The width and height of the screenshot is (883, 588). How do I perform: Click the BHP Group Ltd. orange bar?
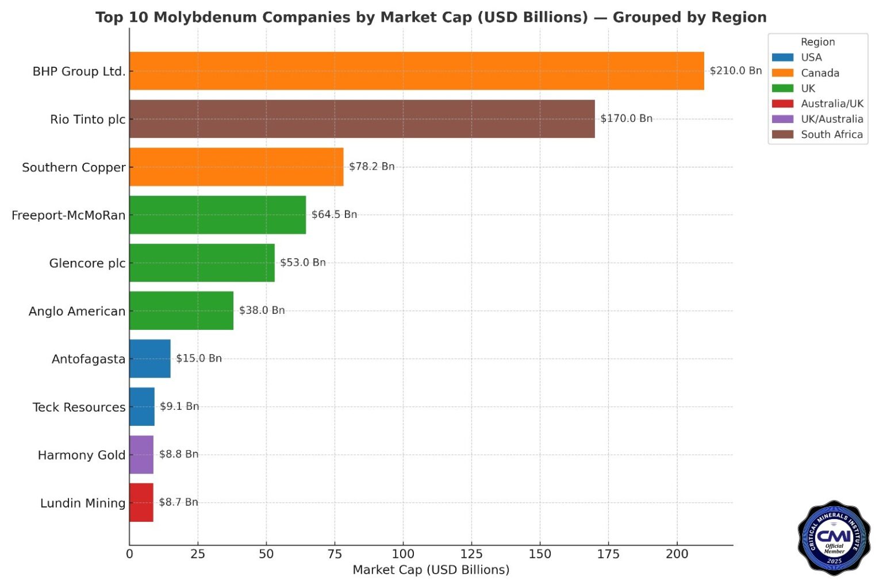pos(417,71)
